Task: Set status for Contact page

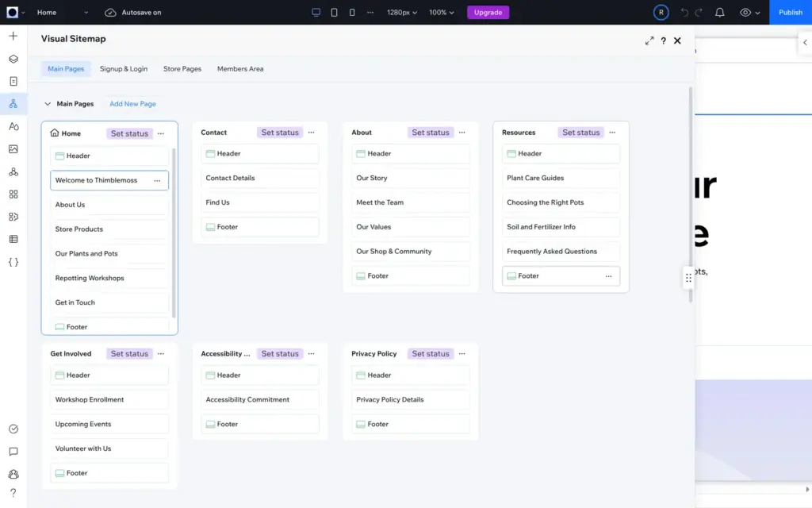Action: click(280, 133)
